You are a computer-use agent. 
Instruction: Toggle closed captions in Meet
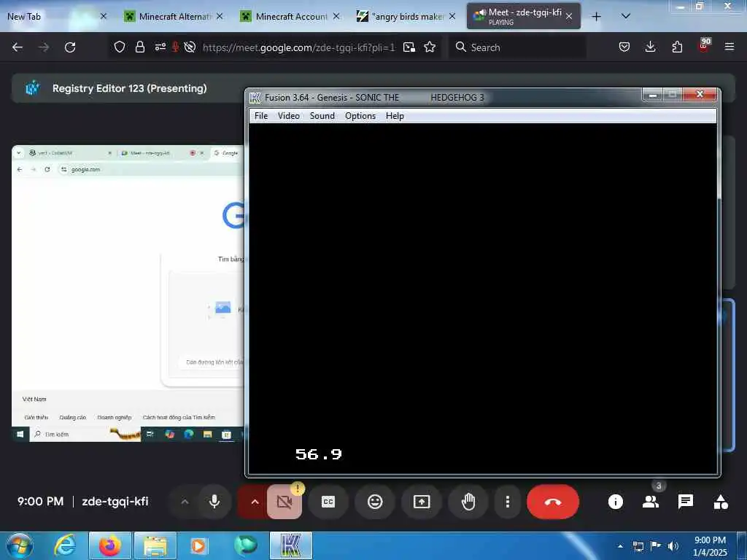(328, 502)
